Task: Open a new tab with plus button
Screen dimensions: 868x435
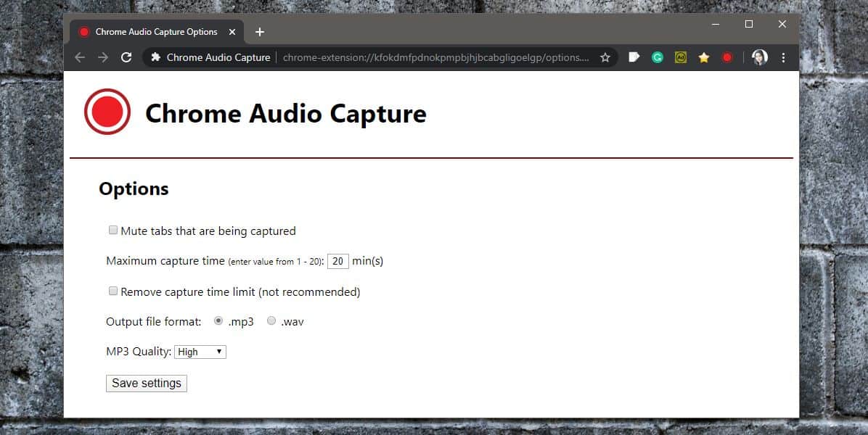Action: coord(260,32)
